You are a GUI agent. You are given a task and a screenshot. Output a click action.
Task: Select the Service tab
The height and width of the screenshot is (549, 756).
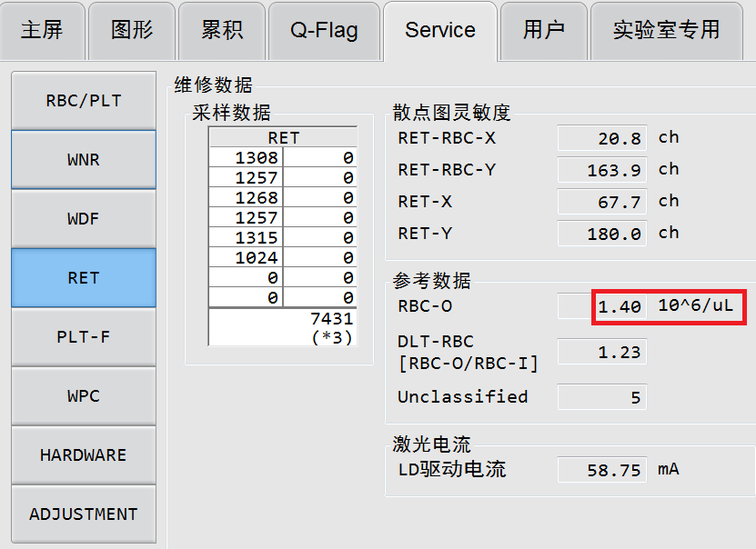439,30
